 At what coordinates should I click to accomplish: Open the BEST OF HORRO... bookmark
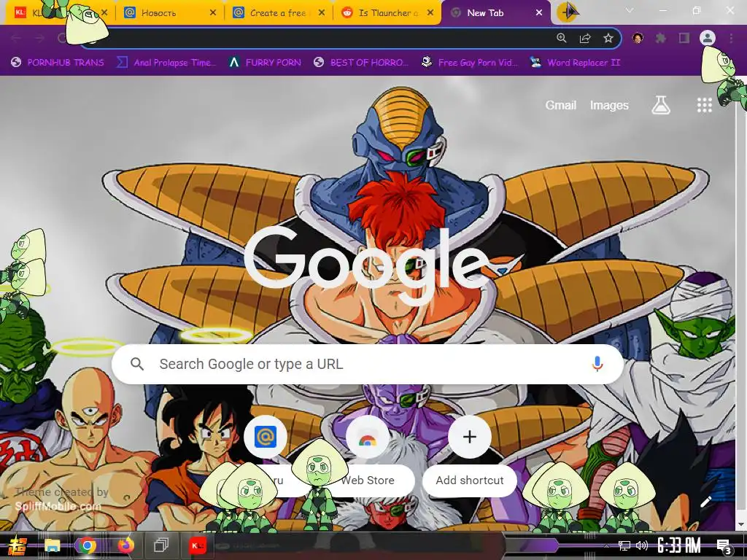pyautogui.click(x=361, y=63)
